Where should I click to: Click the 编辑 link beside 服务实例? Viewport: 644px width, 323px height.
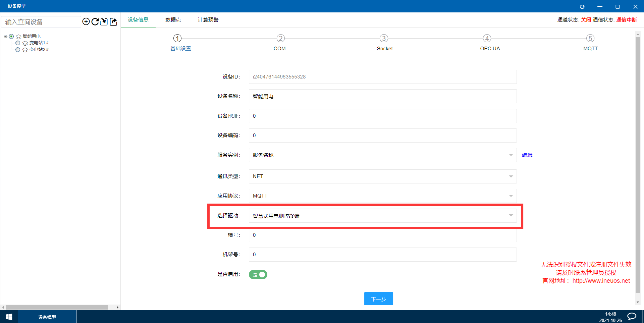tap(527, 155)
